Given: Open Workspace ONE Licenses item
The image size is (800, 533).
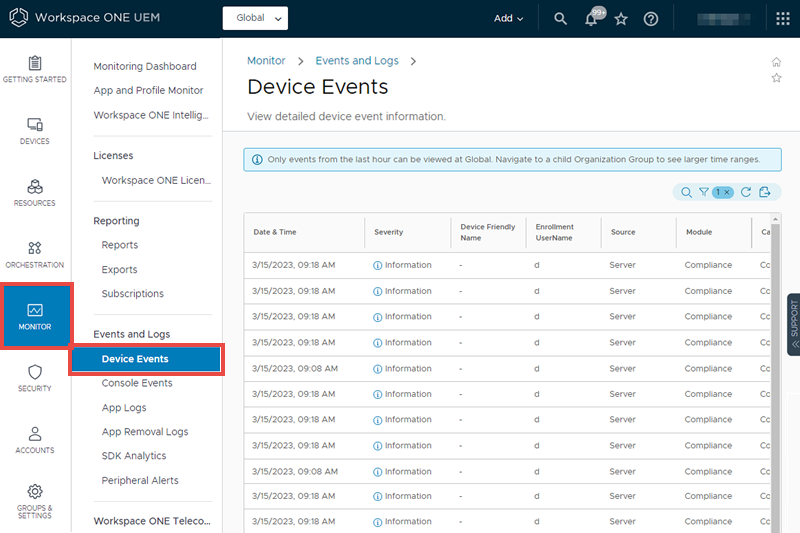Looking at the screenshot, I should [x=156, y=180].
